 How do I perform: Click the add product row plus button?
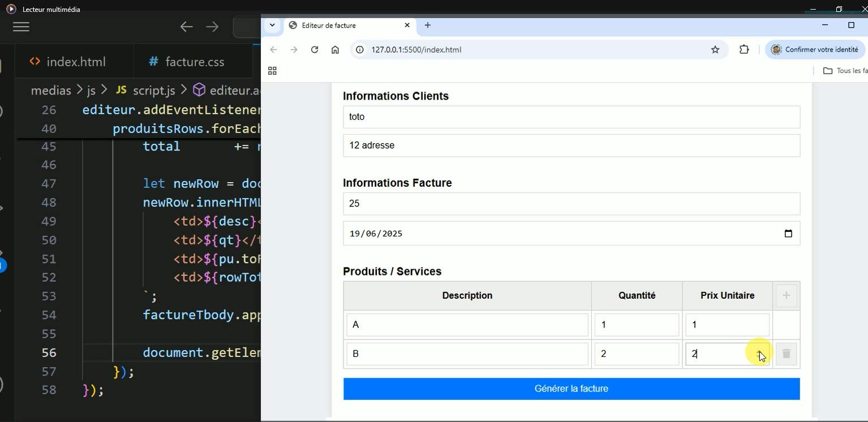(786, 295)
